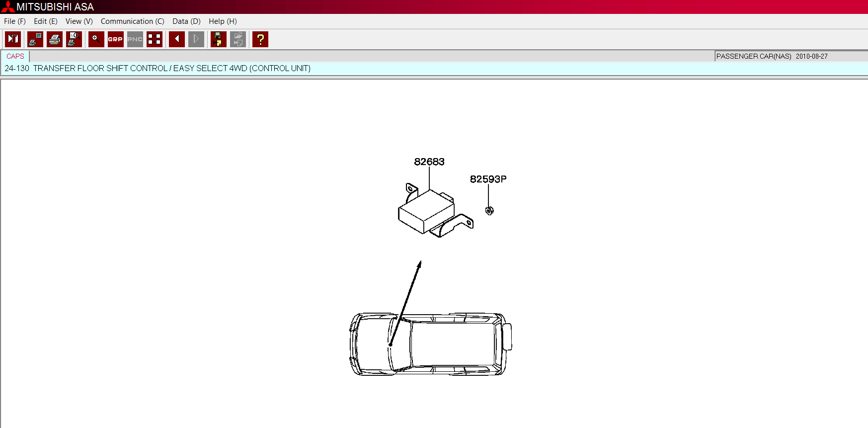Click the GRP group button
The image size is (868, 428).
pos(115,39)
